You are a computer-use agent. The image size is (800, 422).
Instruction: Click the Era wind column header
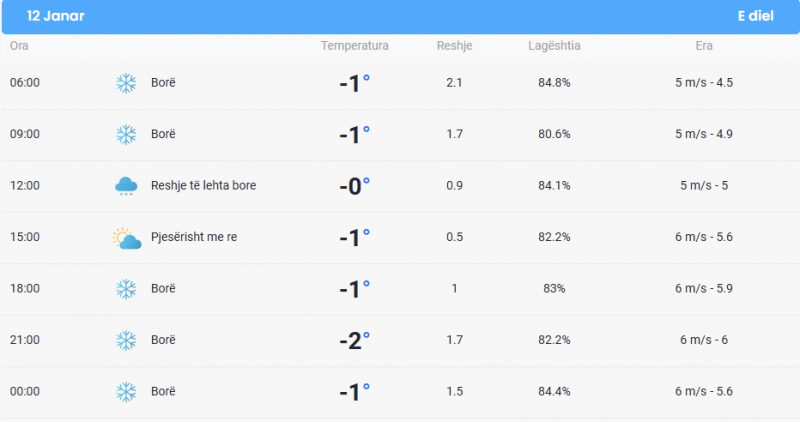pos(704,46)
